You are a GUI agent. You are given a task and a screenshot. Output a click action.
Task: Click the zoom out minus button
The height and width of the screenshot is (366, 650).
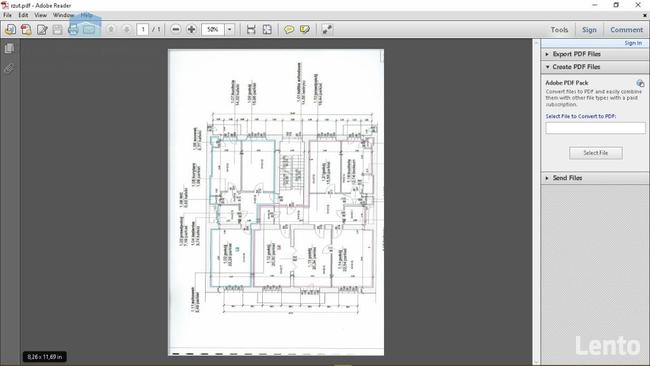point(176,29)
